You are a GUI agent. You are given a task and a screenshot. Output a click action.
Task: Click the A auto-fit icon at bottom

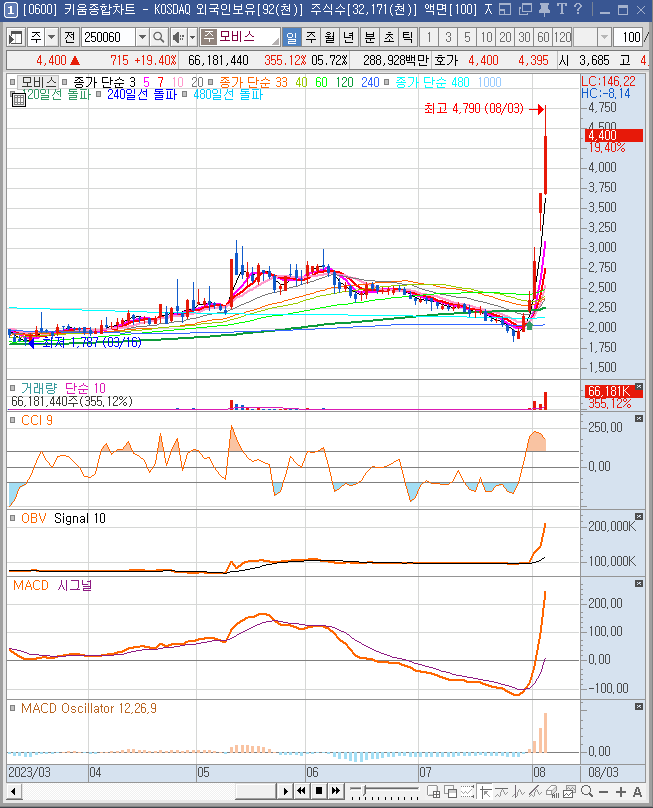point(638,792)
